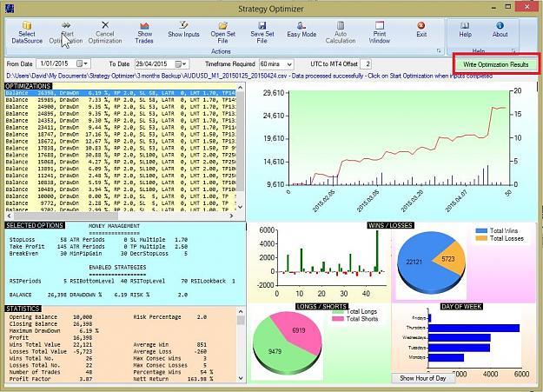543x392 pixels.
Task: Click Write Optimization Results button
Action: pyautogui.click(x=495, y=64)
